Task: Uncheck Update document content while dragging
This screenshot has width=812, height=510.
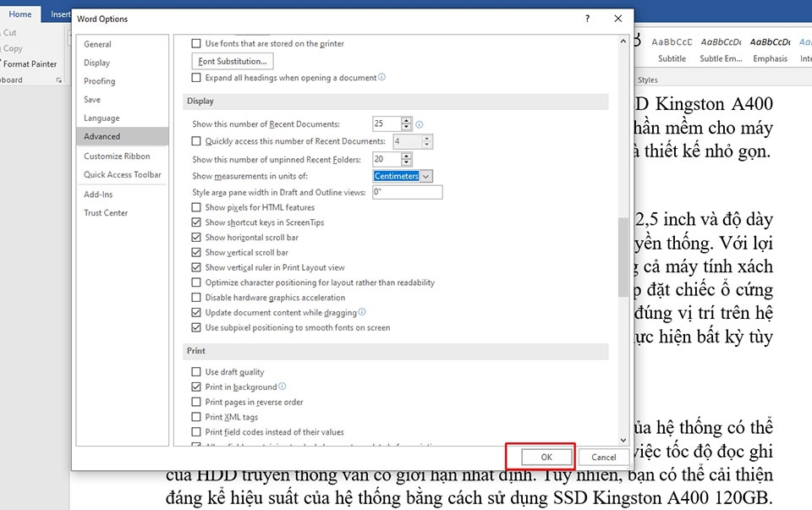Action: point(196,312)
